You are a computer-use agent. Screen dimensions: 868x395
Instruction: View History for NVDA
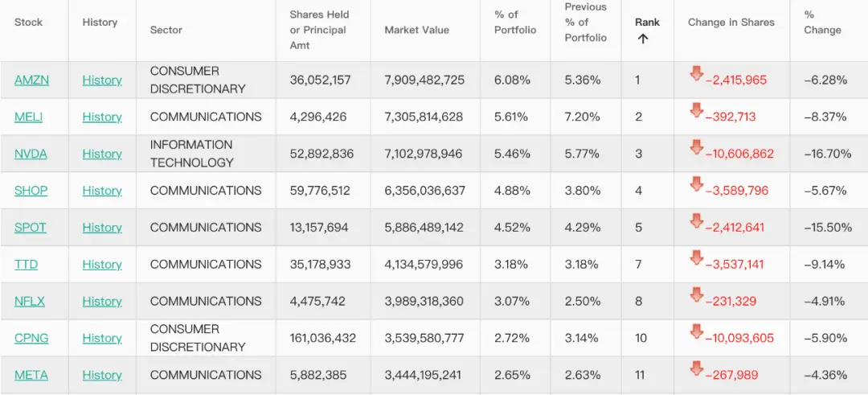click(x=102, y=154)
